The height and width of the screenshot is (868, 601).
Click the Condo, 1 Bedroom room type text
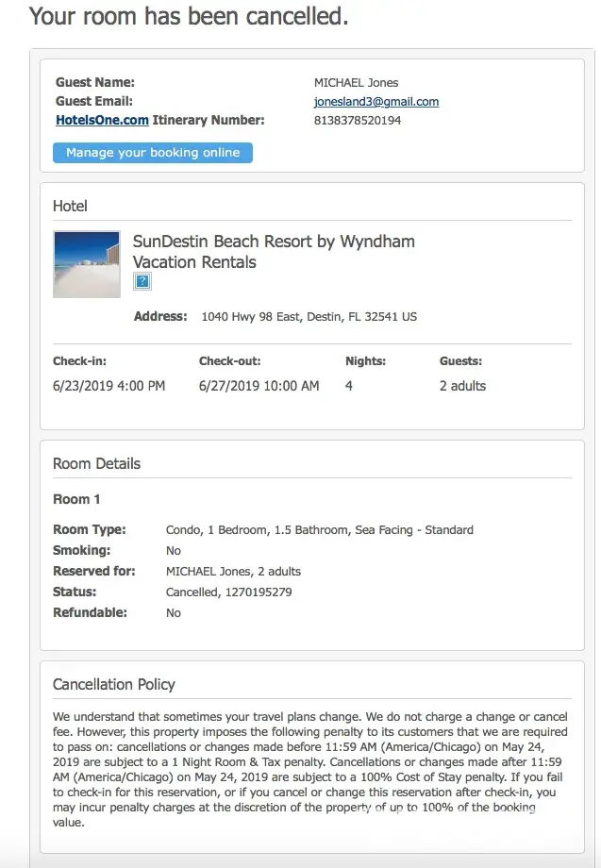pyautogui.click(x=319, y=530)
